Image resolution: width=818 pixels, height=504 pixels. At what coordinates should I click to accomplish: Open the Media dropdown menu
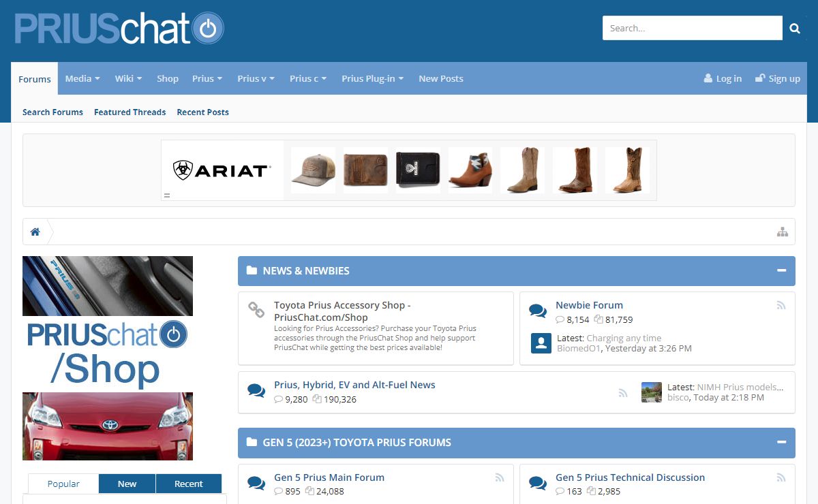click(82, 78)
